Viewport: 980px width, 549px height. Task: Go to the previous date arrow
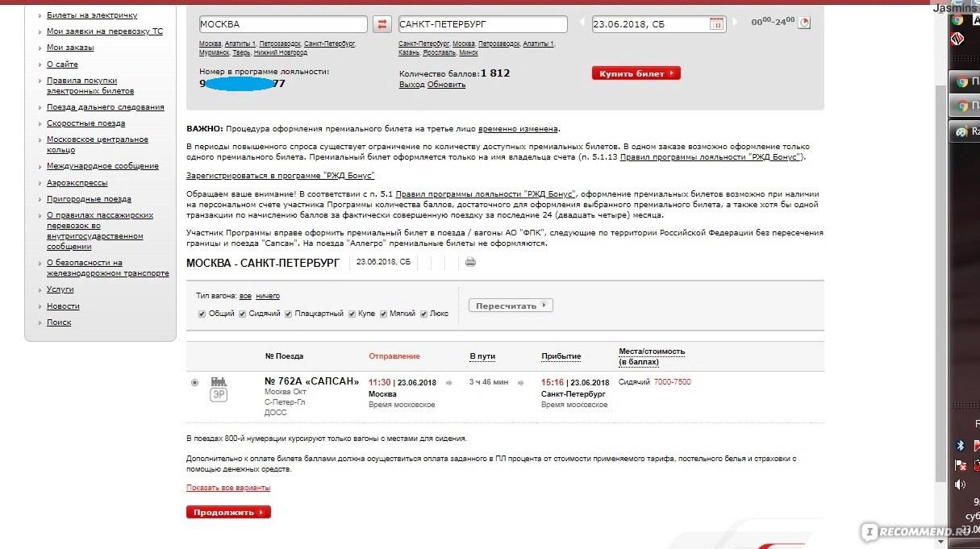(x=583, y=24)
